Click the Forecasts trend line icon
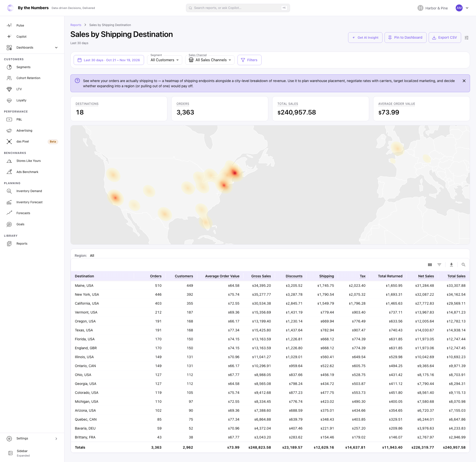This screenshot has height=462, width=476. coord(9,213)
